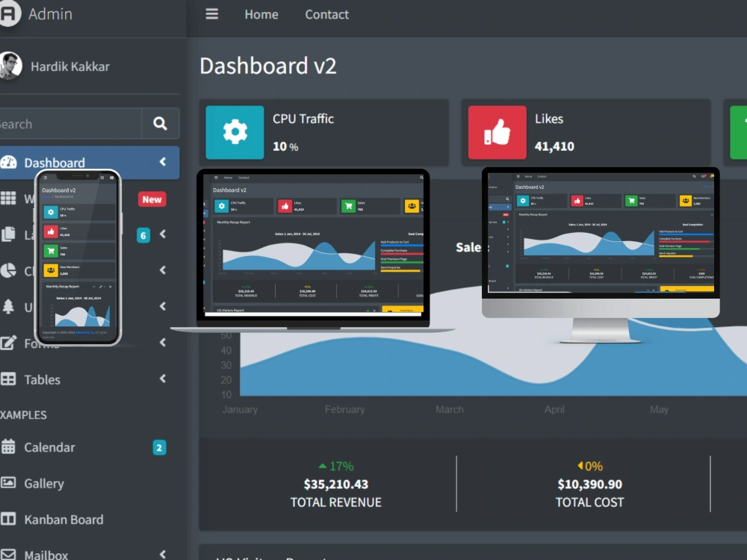Click the Gallery image icon
The image size is (747, 560).
pyautogui.click(x=8, y=483)
